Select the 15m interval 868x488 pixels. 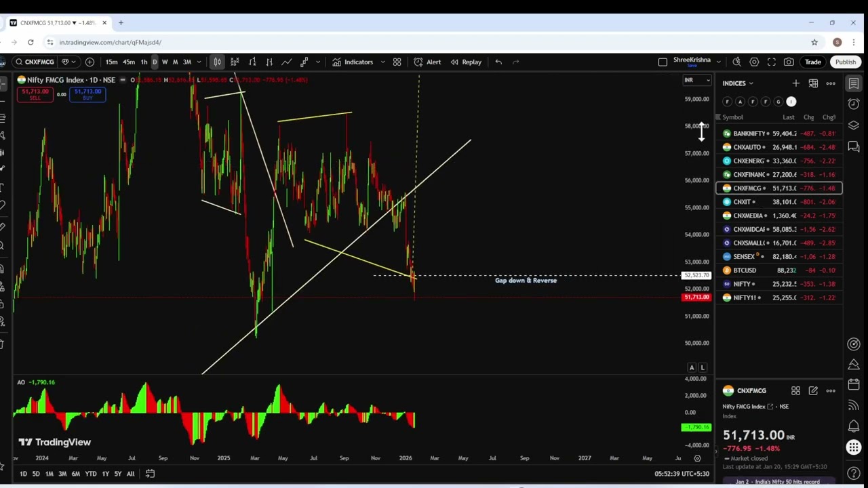coord(111,62)
